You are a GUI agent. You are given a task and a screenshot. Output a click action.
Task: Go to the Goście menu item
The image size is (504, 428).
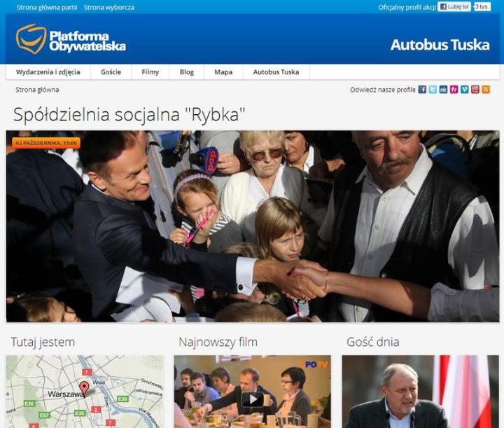coord(111,72)
